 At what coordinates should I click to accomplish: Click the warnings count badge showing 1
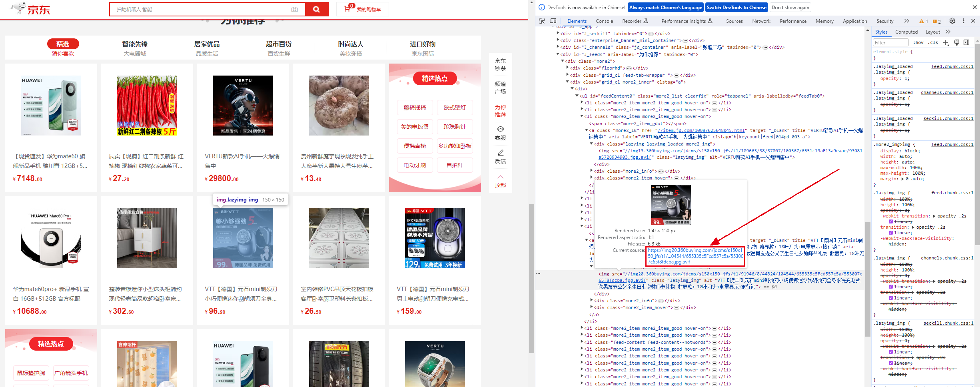pyautogui.click(x=924, y=21)
